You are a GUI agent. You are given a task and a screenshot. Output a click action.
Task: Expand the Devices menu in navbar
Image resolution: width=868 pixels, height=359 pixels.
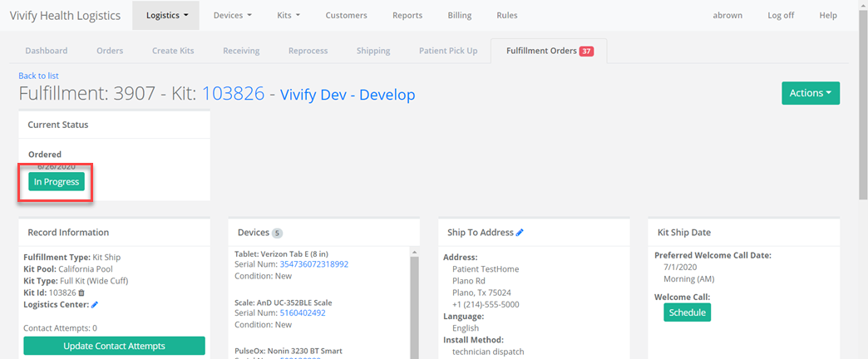(x=232, y=15)
